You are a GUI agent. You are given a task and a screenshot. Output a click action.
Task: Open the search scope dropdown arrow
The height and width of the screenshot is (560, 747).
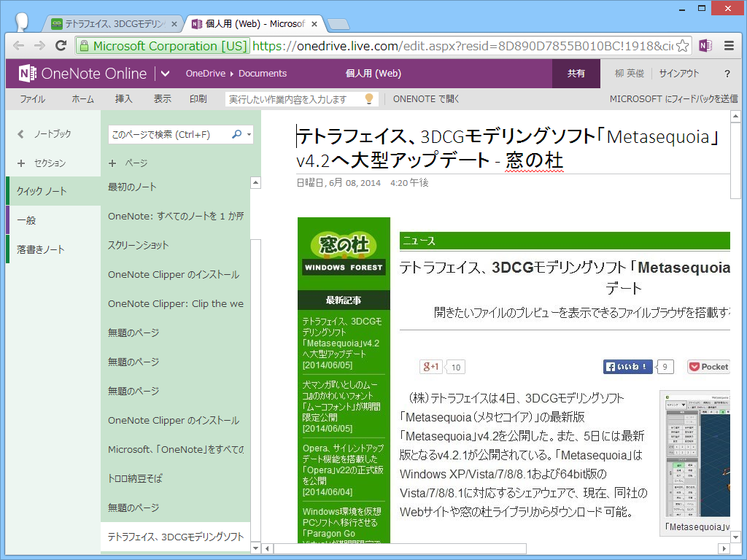[249, 134]
